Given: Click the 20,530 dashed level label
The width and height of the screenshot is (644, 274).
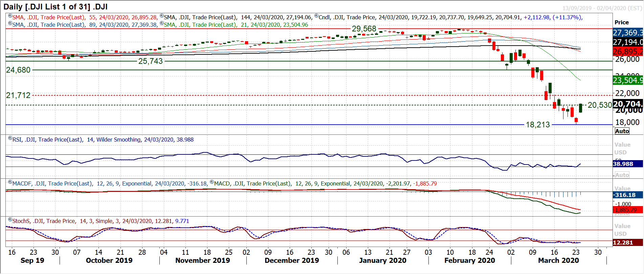Looking at the screenshot, I should pyautogui.click(x=600, y=105).
